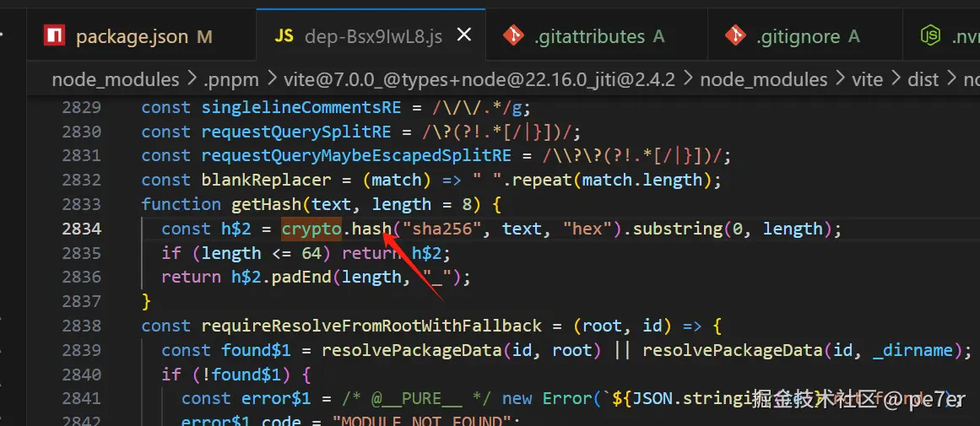This screenshot has width=980, height=426.
Task: Click line number 2829 in gutter
Action: pos(81,107)
